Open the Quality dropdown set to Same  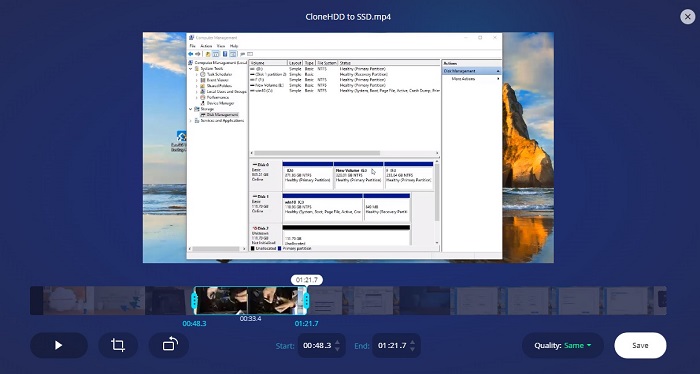[562, 345]
